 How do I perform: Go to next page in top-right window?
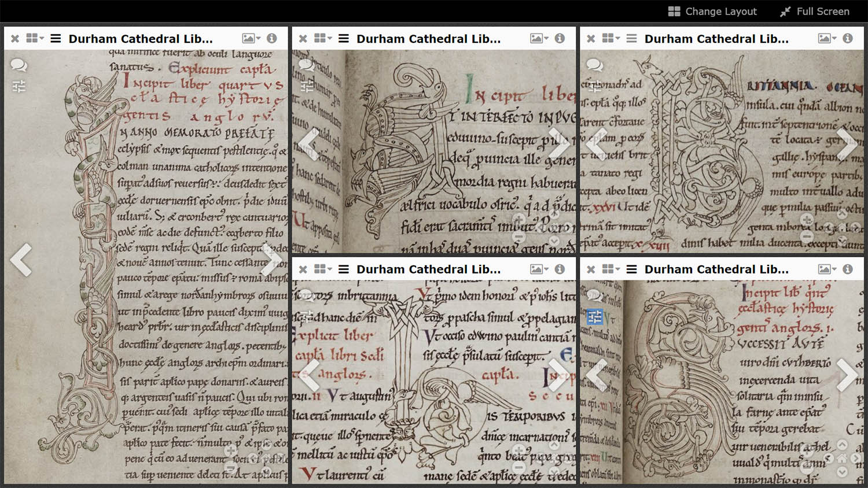click(847, 144)
